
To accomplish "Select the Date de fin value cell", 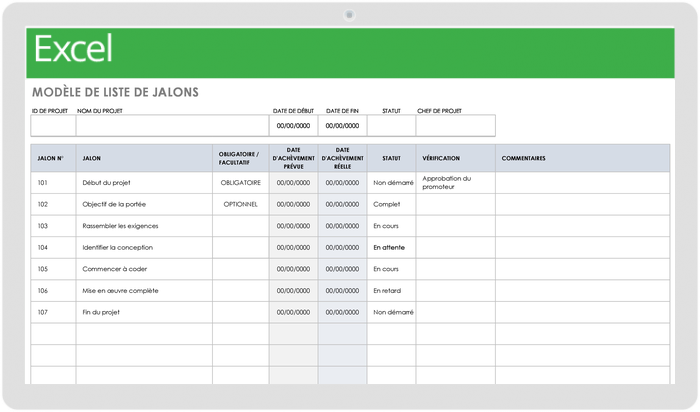I will (342, 126).
